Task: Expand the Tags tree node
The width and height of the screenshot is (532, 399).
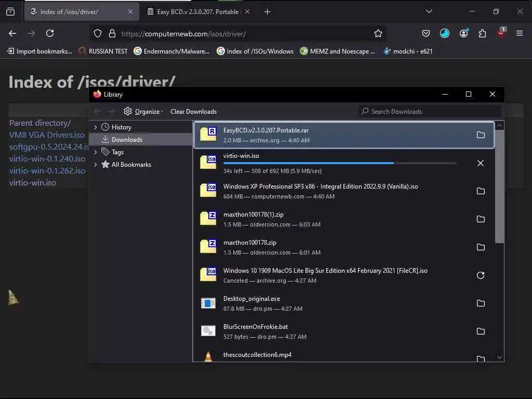Action: [x=96, y=152]
